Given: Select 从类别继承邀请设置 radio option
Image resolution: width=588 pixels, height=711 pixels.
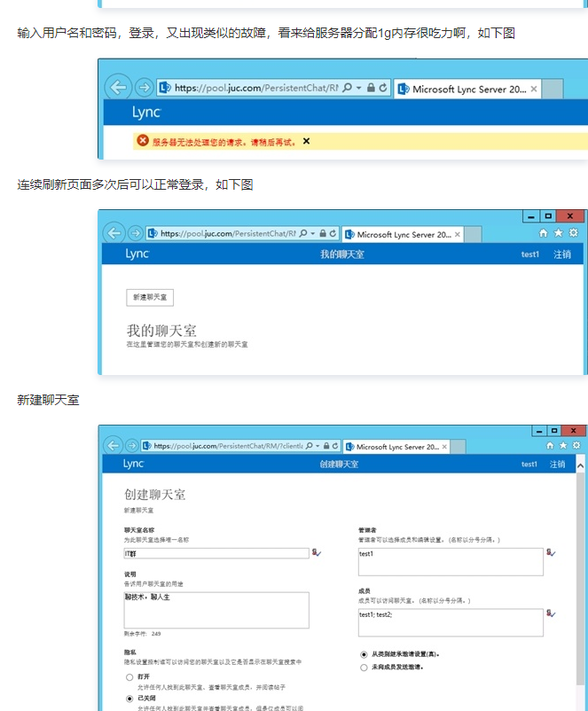Looking at the screenshot, I should point(364,654).
